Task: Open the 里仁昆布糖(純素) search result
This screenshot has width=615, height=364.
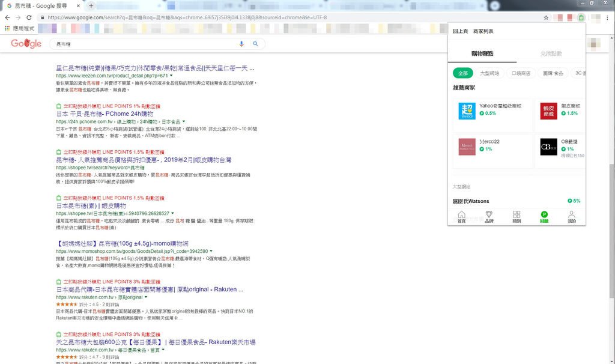Action: click(155, 68)
